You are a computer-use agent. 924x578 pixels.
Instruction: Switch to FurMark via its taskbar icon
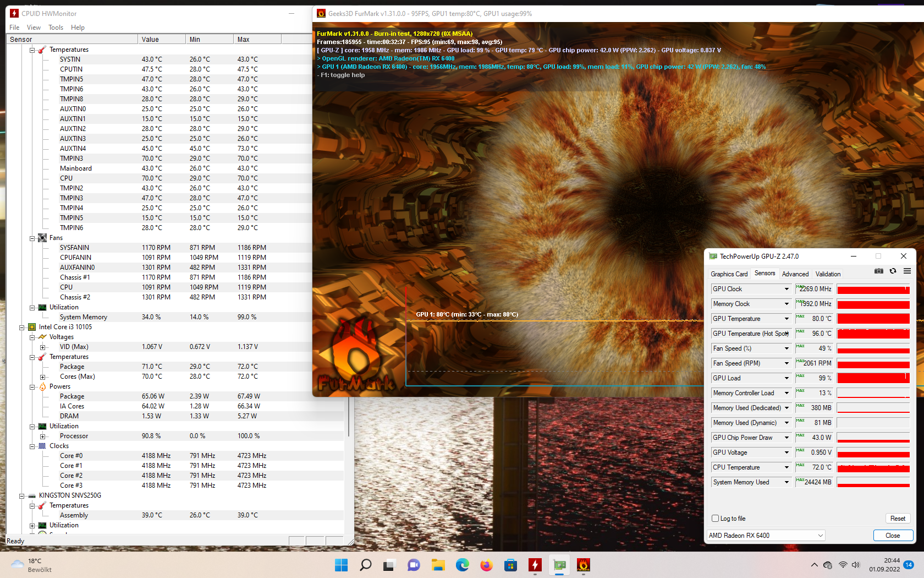tap(584, 565)
